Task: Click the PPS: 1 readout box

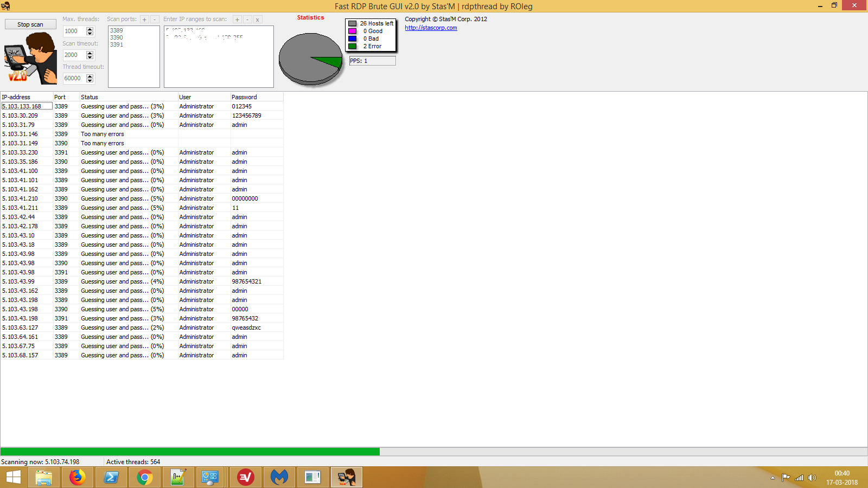Action: (x=372, y=61)
